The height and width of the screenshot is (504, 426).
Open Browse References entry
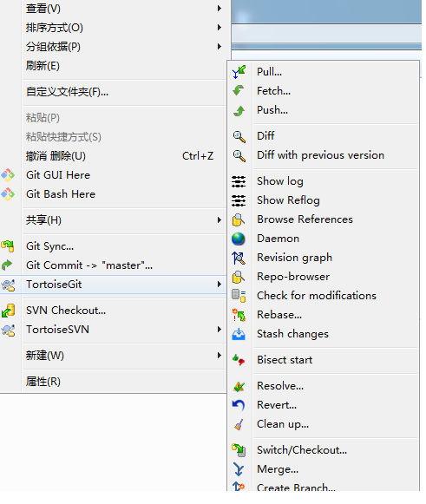click(x=324, y=219)
